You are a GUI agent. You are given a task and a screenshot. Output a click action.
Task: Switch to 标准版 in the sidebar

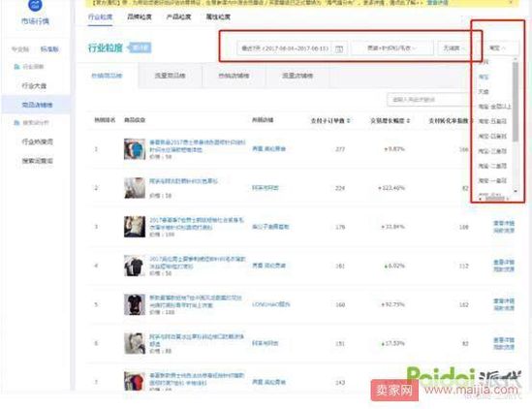click(49, 49)
